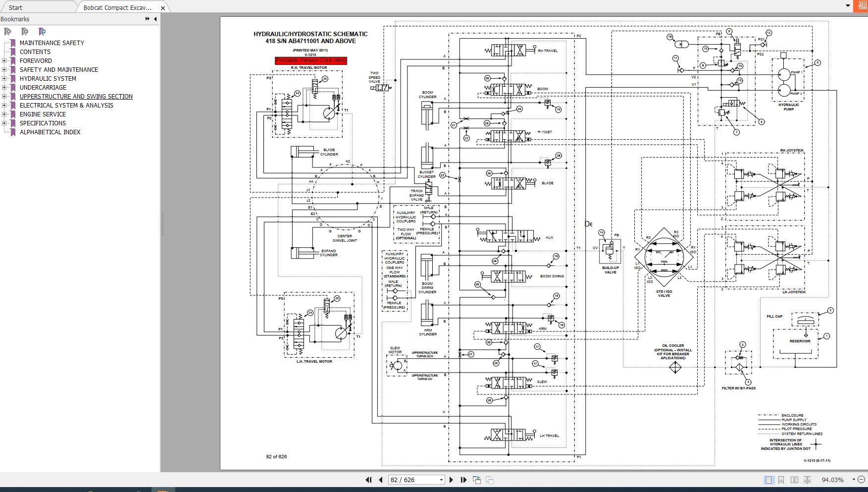The height and width of the screenshot is (492, 868).
Task: Click the '82 of 626' page footer text
Action: click(x=276, y=457)
